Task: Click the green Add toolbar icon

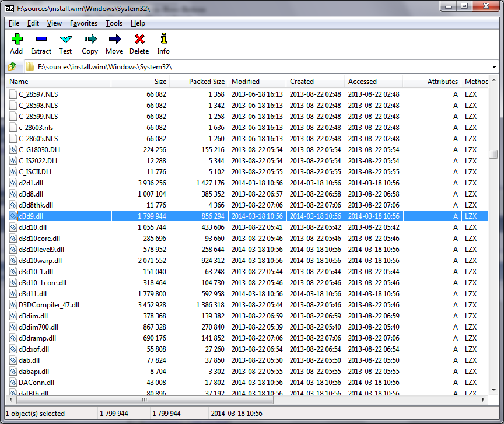Action: point(16,40)
